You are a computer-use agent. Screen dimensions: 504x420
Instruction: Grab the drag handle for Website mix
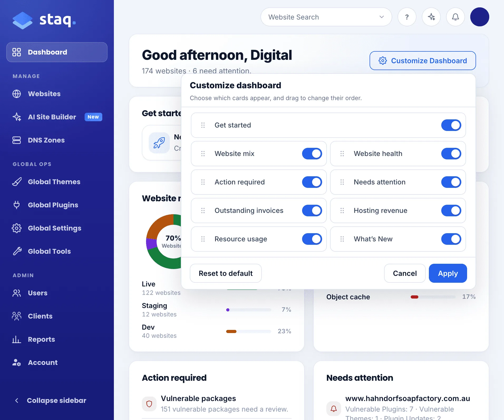(x=203, y=154)
